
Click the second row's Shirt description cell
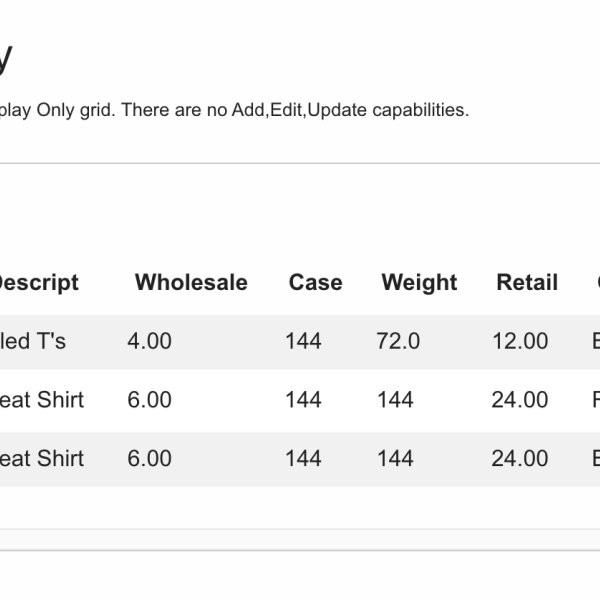coord(42,400)
